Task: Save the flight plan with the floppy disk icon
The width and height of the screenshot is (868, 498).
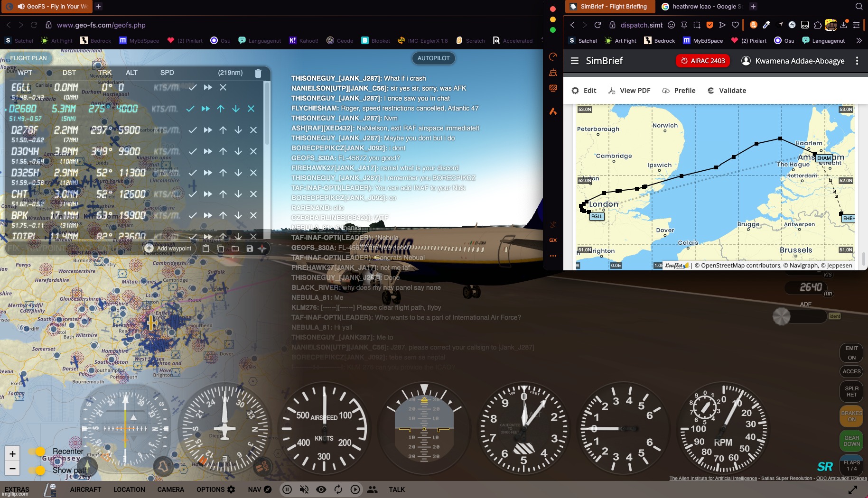Action: point(249,249)
